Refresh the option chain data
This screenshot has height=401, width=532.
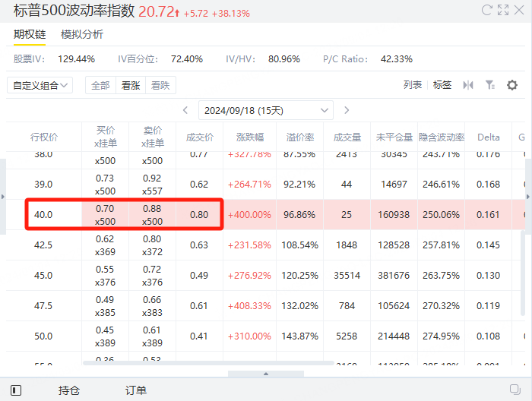(487, 10)
